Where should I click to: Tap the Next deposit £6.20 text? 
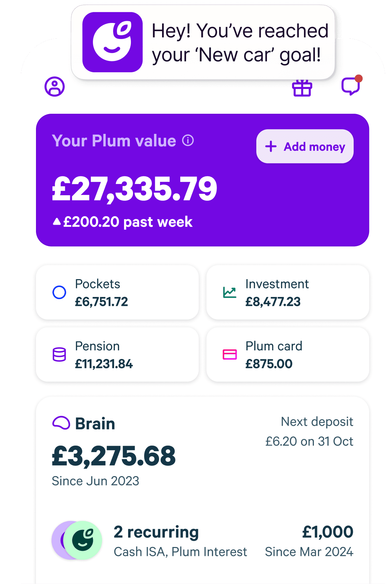(x=309, y=432)
